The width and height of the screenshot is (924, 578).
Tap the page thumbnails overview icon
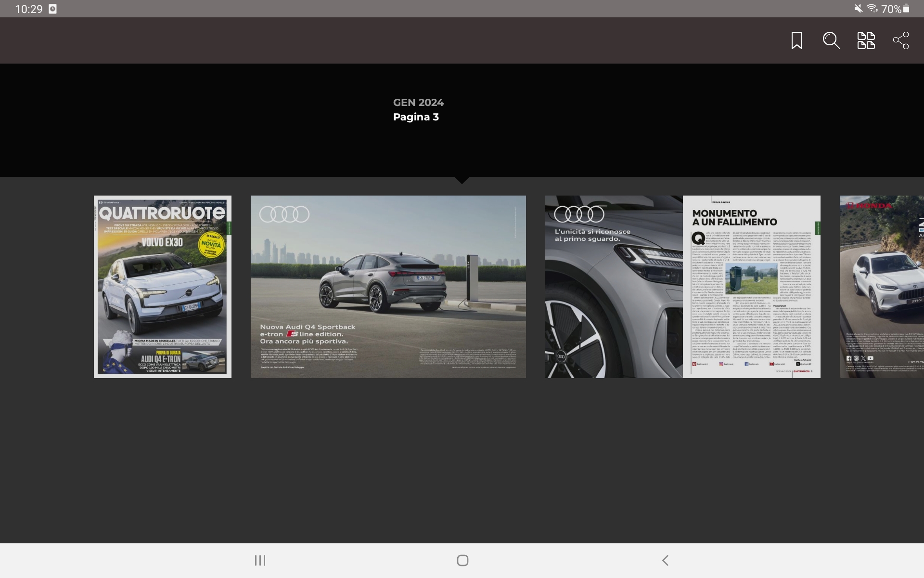(866, 40)
